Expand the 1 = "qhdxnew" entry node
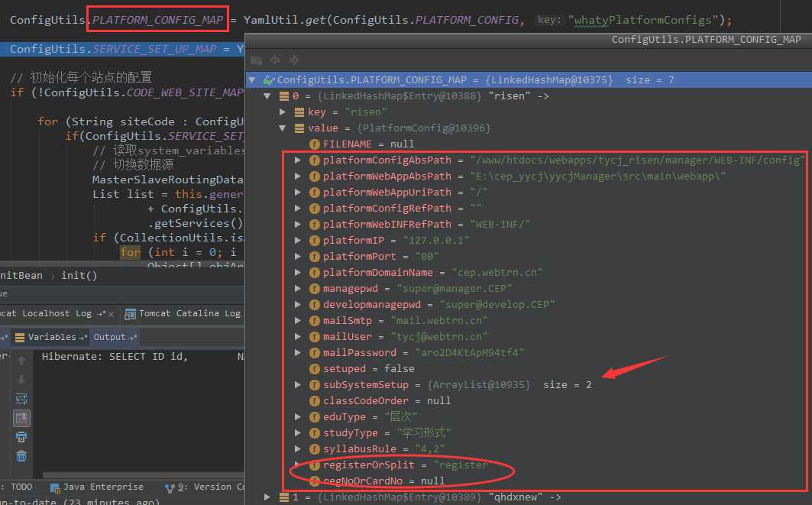This screenshot has width=812, height=505. (x=267, y=497)
